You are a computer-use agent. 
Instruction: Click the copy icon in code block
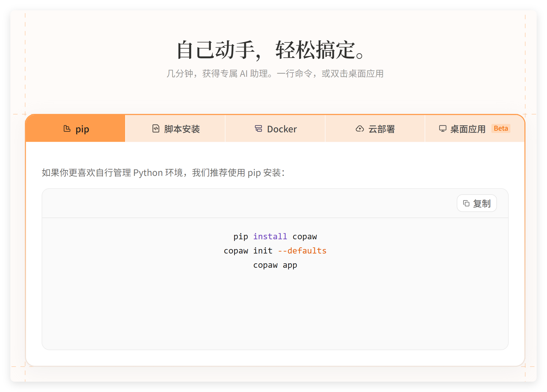466,204
